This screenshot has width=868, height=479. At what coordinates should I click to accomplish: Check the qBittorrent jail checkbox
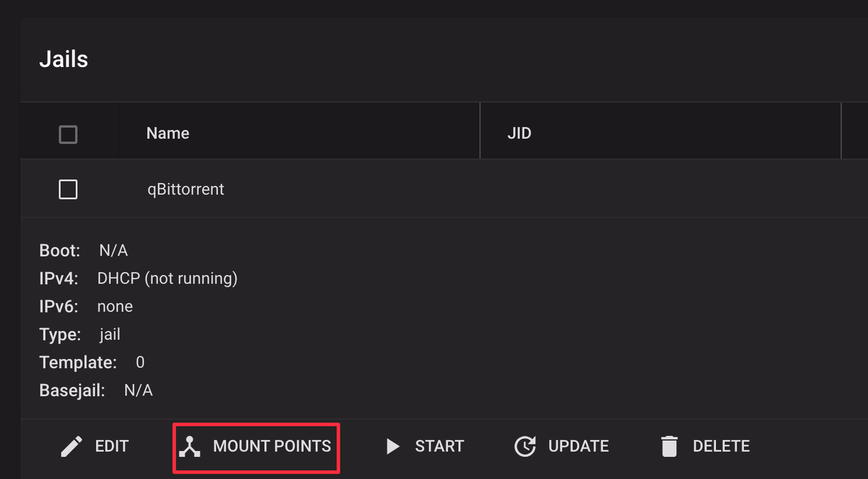[68, 189]
